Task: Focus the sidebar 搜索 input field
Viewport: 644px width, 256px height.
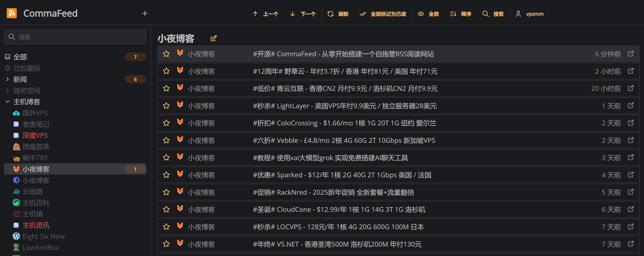Action: [75, 37]
